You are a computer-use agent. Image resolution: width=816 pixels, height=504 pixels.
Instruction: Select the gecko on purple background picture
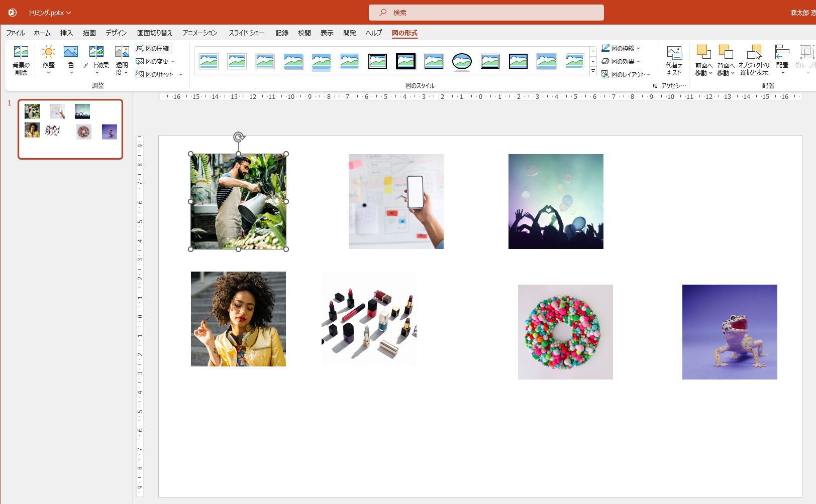[730, 332]
